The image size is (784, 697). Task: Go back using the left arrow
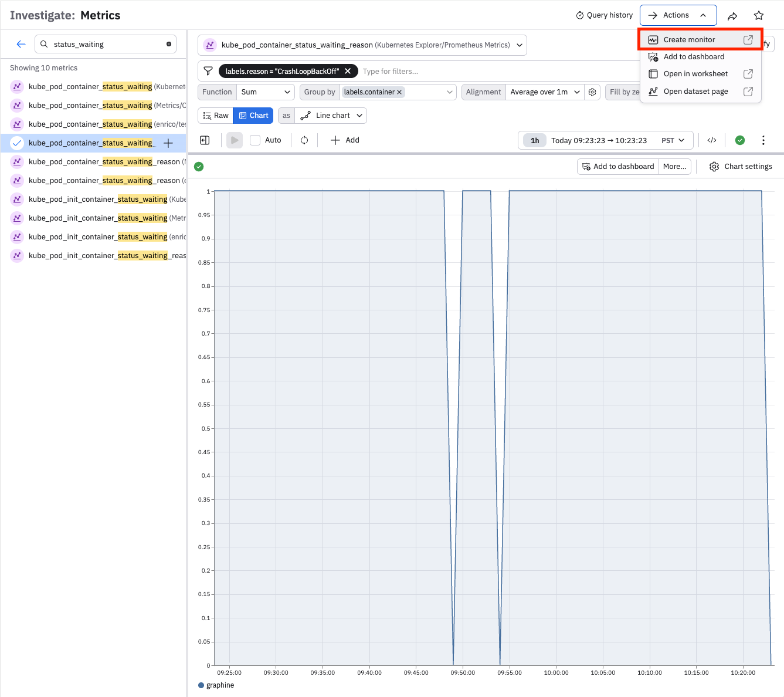tap(21, 44)
